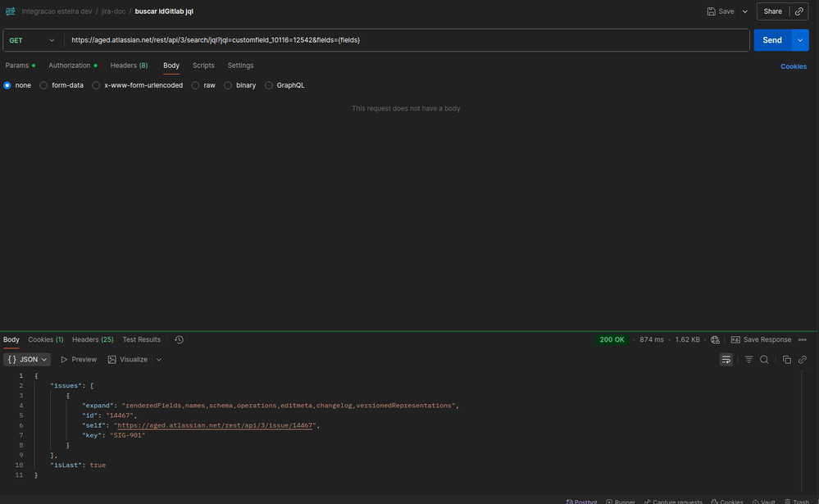This screenshot has width=819, height=504.
Task: Open the response Headers (25) tab
Action: pyautogui.click(x=93, y=339)
